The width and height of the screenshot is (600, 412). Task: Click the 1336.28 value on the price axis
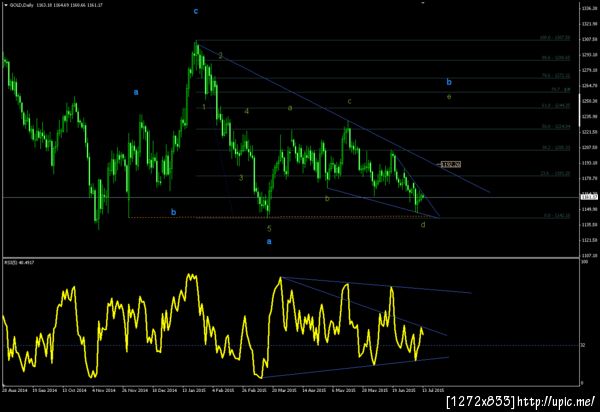[590, 8]
